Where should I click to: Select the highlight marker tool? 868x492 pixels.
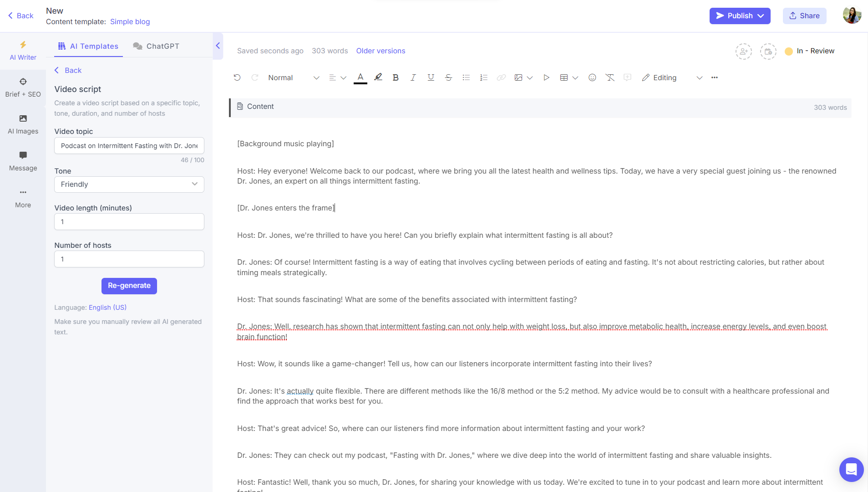tap(378, 77)
